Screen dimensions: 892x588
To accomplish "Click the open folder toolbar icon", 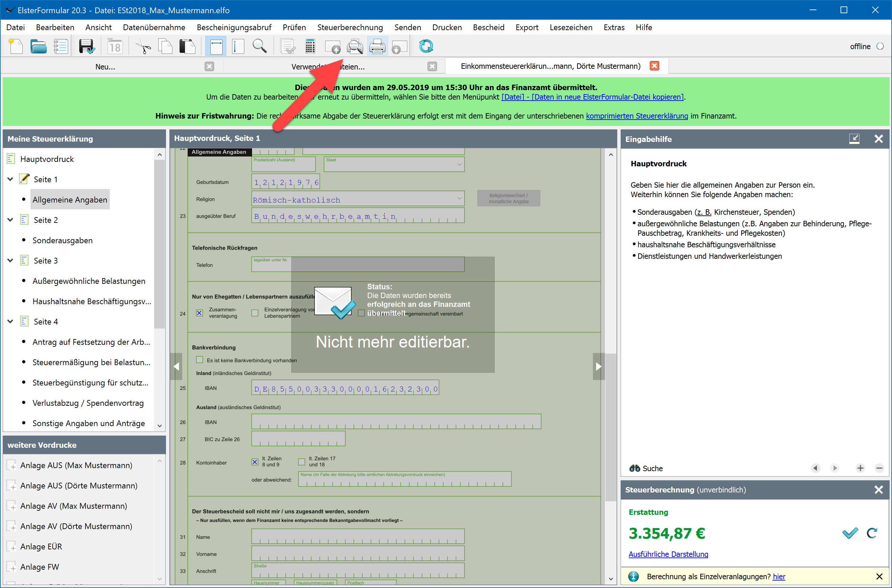I will click(x=38, y=46).
